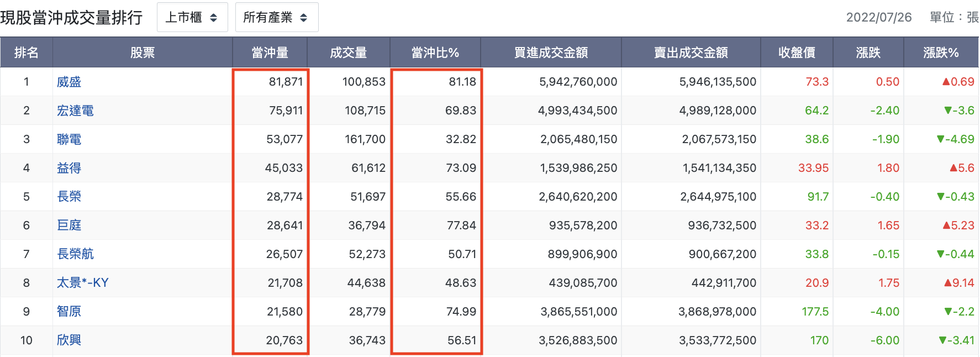
Task: Sort by 收盤價 column header
Action: (797, 53)
